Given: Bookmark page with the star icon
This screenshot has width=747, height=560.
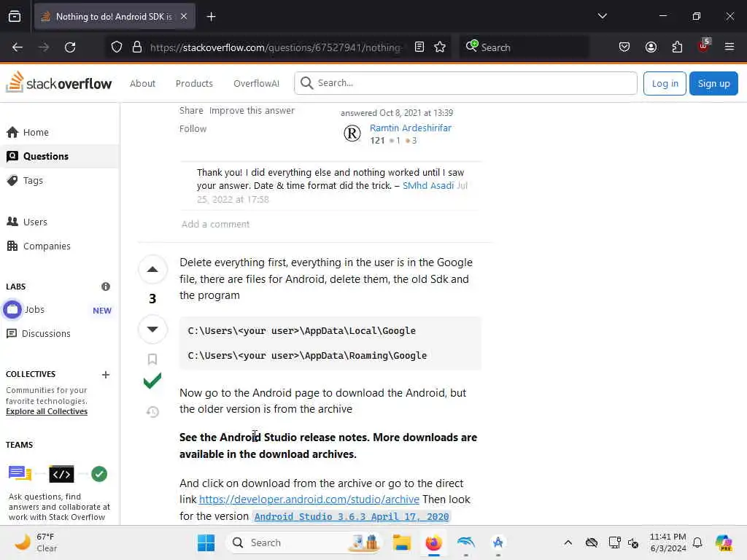Looking at the screenshot, I should (x=440, y=47).
